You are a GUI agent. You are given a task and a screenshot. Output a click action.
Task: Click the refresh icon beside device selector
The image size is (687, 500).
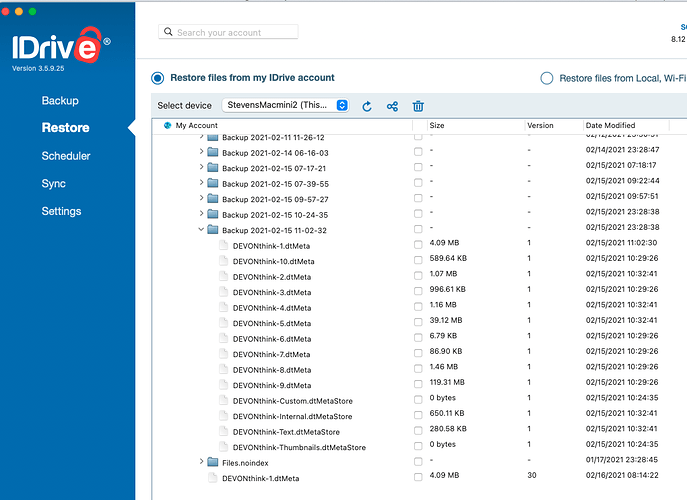[x=367, y=106]
